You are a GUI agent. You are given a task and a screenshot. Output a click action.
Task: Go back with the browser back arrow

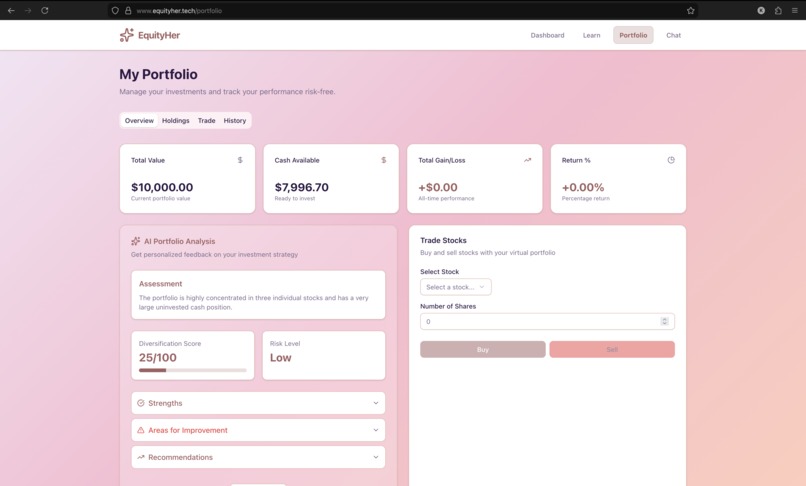pos(11,10)
